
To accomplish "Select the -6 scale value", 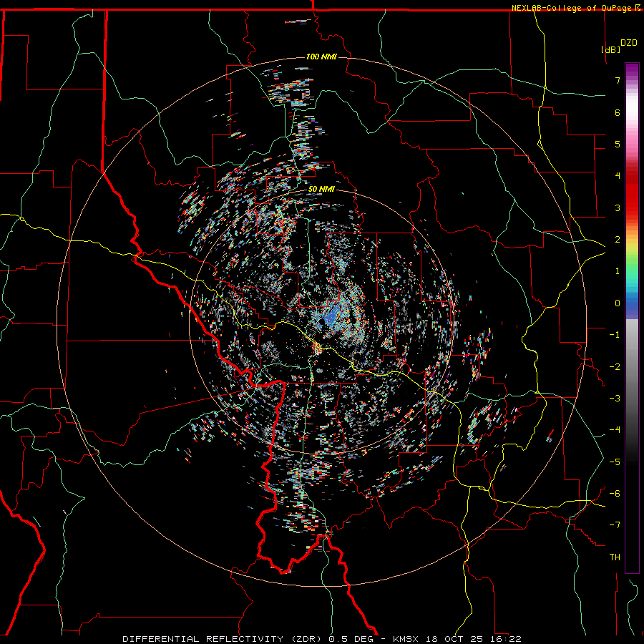I will [615, 493].
